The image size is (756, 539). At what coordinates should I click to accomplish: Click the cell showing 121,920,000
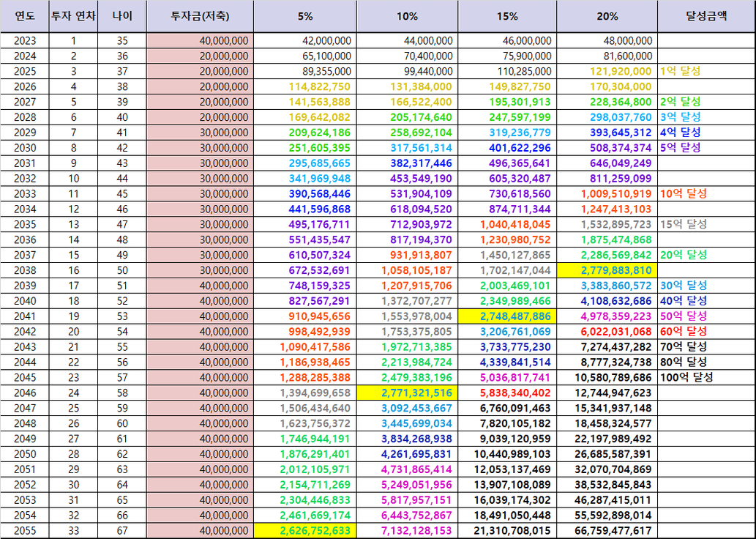pos(607,72)
